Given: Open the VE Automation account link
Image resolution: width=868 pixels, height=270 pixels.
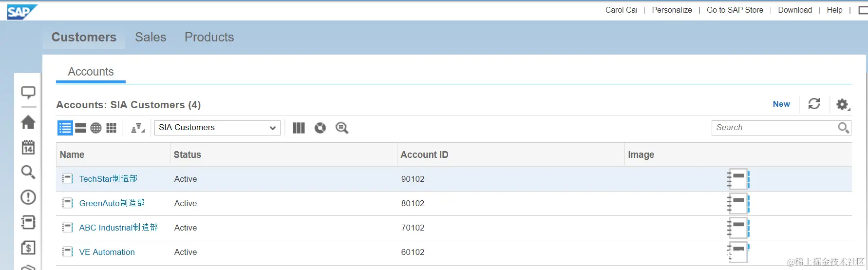Looking at the screenshot, I should 107,252.
